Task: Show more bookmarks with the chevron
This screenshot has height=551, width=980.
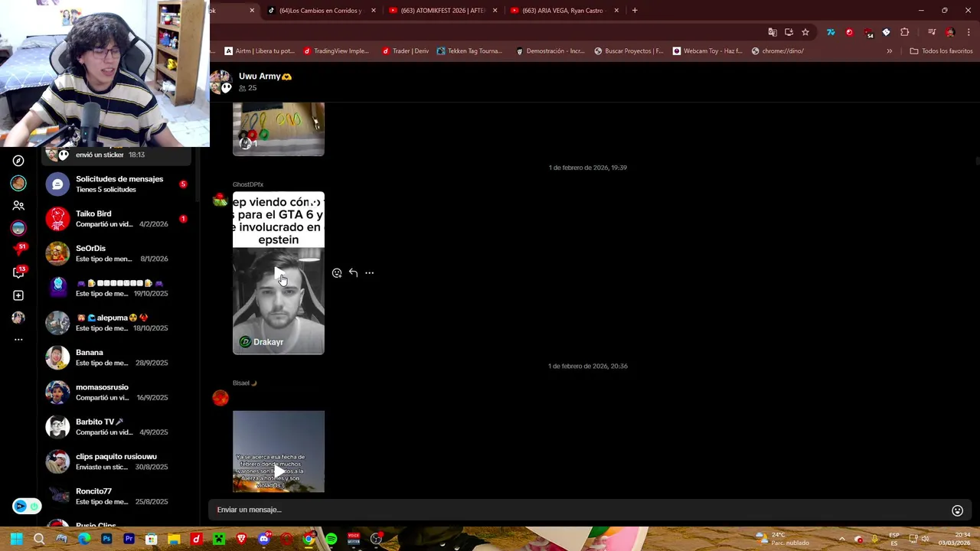Action: pos(889,51)
